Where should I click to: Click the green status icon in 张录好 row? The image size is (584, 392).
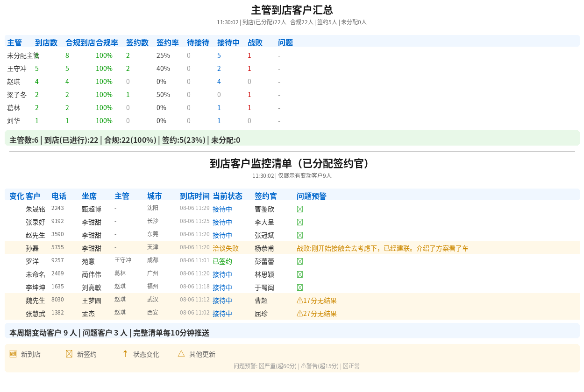click(300, 222)
